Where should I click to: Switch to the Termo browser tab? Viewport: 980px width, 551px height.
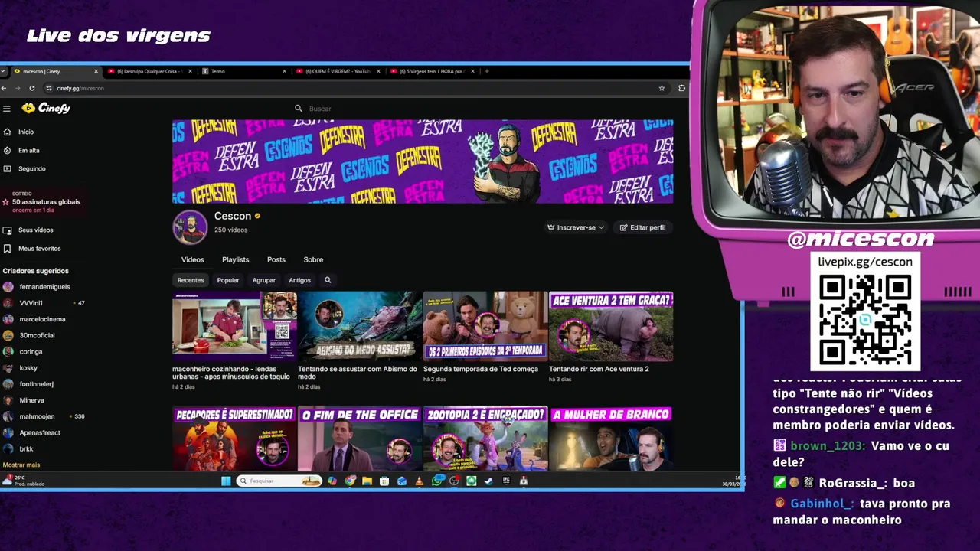(x=243, y=71)
